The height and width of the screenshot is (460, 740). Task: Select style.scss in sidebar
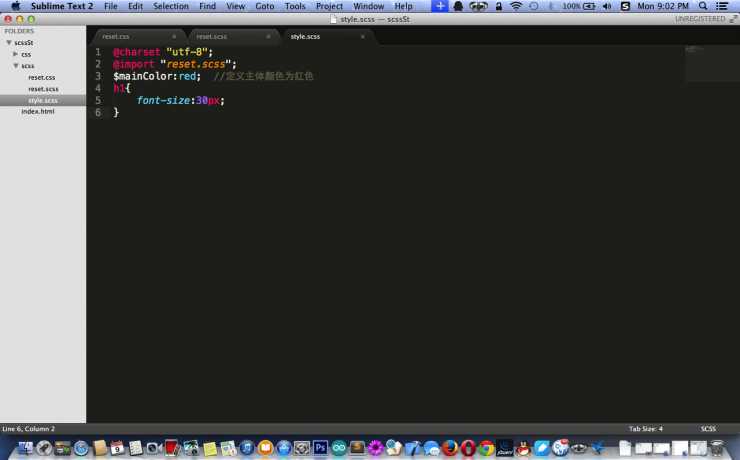pyautogui.click(x=43, y=100)
